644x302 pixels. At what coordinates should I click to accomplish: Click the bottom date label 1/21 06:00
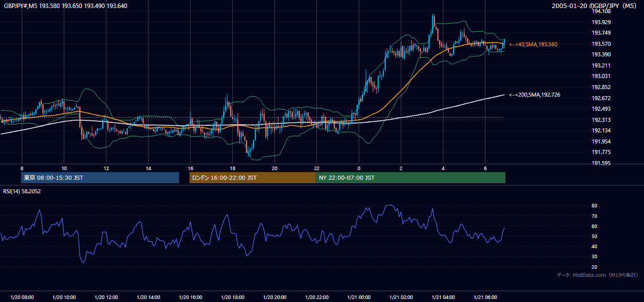[x=485, y=297]
